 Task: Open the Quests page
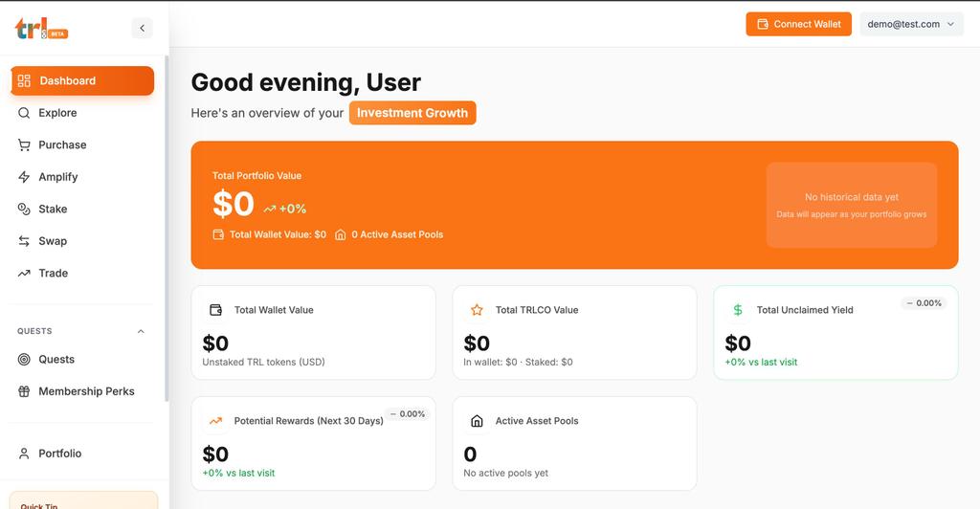(x=82, y=359)
